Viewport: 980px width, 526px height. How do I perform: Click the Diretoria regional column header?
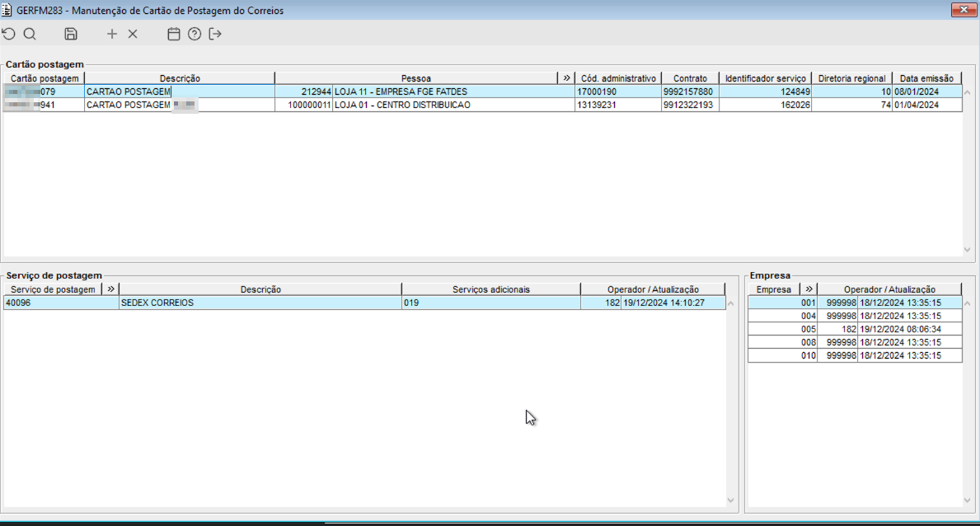[852, 78]
